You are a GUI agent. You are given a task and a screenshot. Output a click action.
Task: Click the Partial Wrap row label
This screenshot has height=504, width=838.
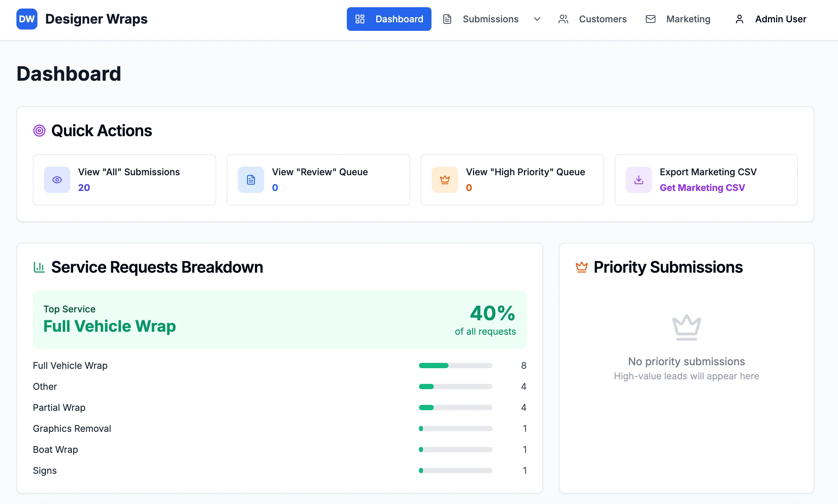[x=59, y=408]
